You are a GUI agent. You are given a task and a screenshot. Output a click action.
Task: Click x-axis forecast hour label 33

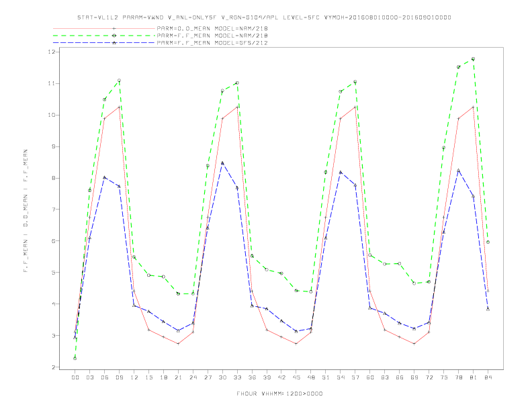point(237,377)
